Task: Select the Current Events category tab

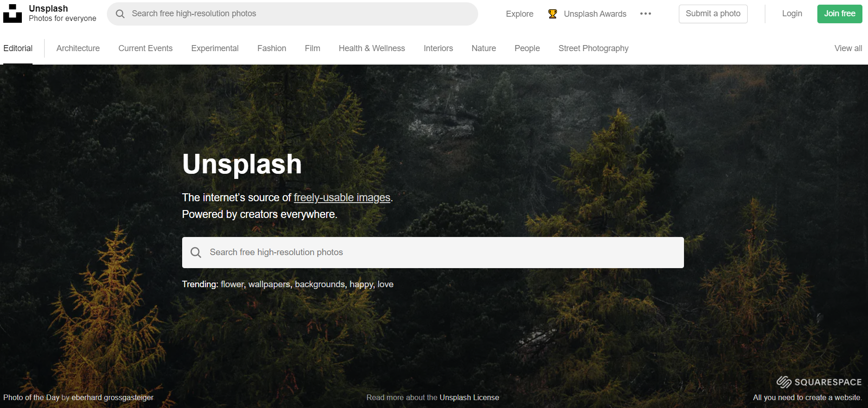Action: pyautogui.click(x=145, y=48)
